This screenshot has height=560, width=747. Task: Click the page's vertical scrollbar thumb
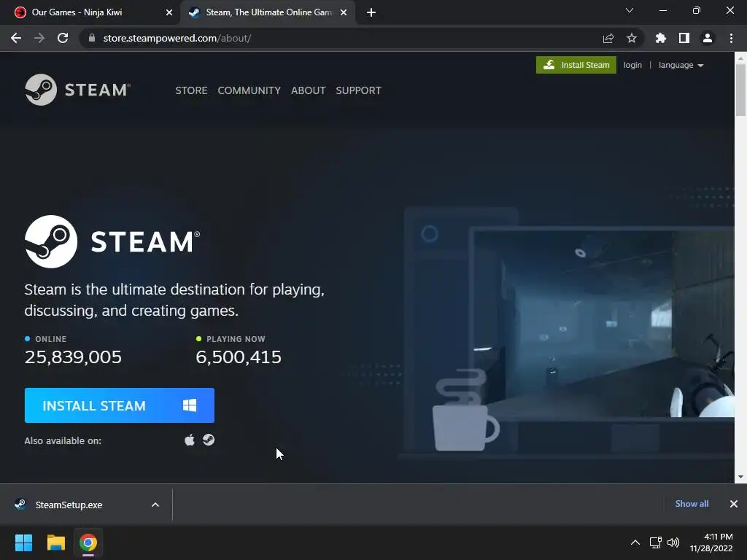[x=740, y=90]
